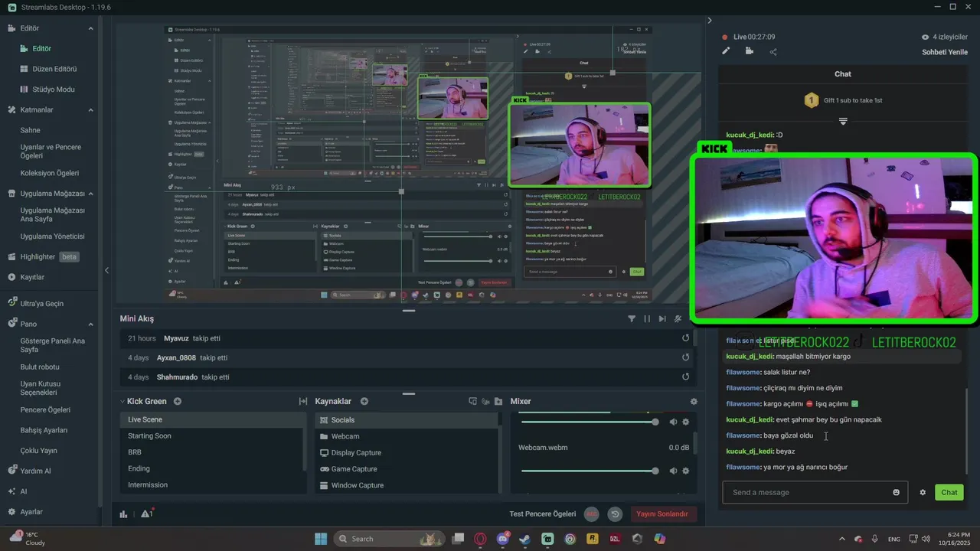Open Editör in the sidebar

tap(41, 48)
